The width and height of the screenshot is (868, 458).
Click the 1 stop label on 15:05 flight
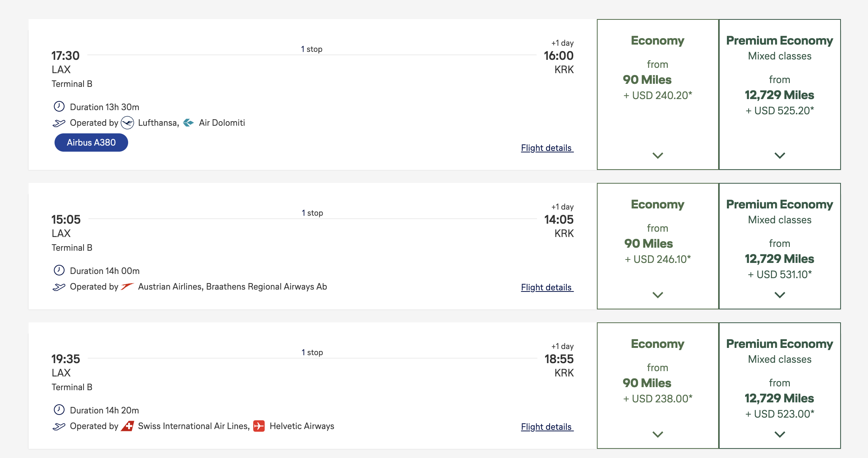[312, 213]
